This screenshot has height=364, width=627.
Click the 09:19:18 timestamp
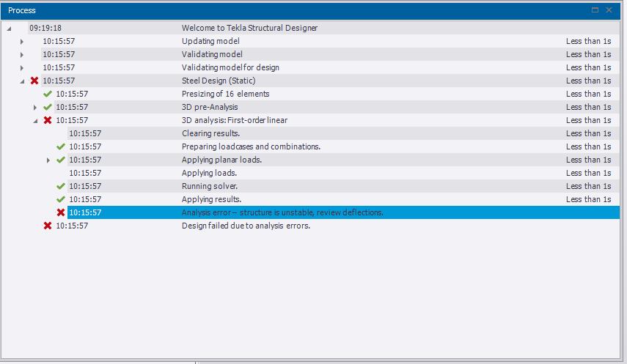click(x=45, y=28)
